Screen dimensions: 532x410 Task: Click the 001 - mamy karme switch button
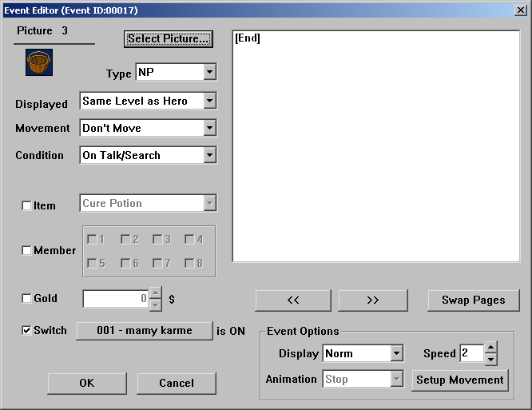(x=145, y=331)
